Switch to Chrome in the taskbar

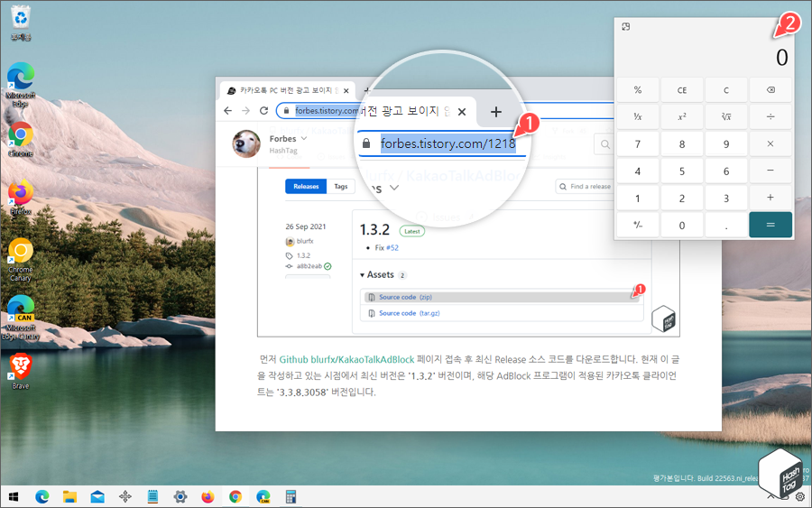(x=235, y=497)
